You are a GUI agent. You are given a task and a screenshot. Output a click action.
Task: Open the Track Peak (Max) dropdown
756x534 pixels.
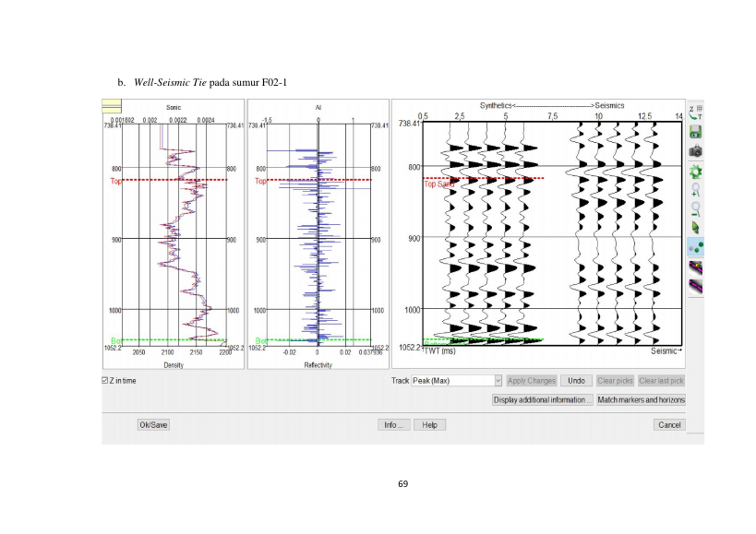point(457,380)
